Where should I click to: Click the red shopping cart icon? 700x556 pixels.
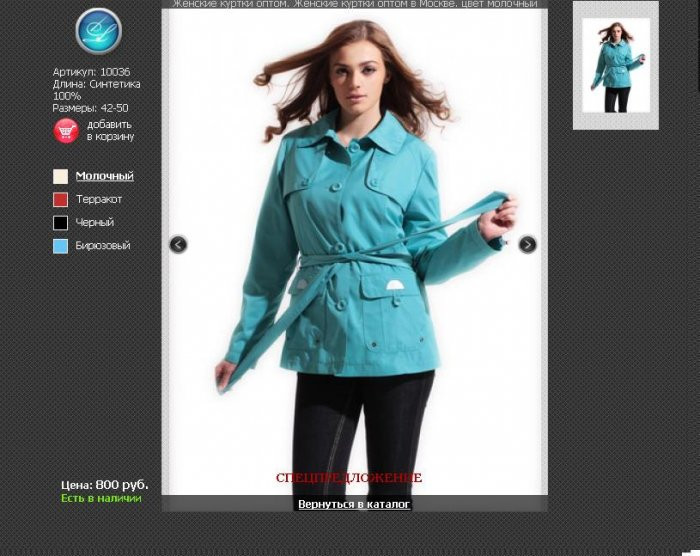67,131
